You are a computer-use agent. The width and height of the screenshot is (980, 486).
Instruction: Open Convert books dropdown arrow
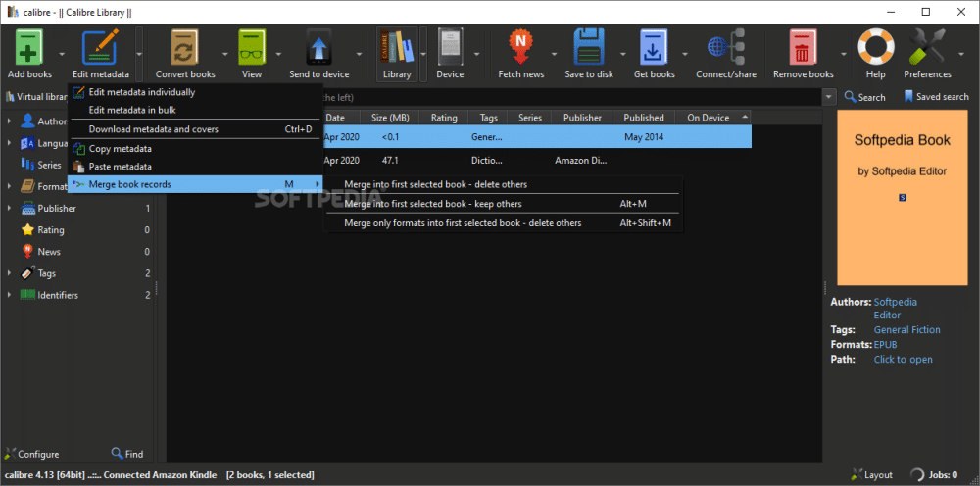click(x=225, y=54)
